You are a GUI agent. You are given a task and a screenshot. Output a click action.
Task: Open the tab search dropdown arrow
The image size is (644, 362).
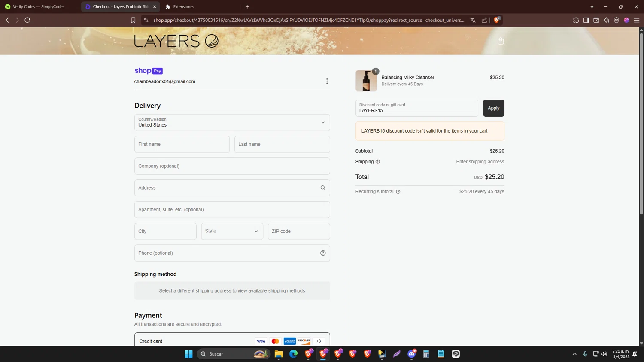pos(592,7)
